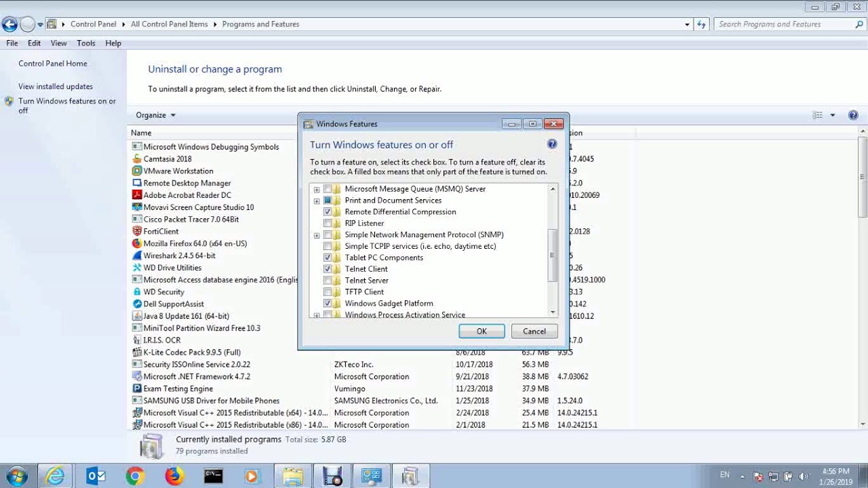
Task: Click the Camtasia 2018 program icon
Action: tap(137, 159)
